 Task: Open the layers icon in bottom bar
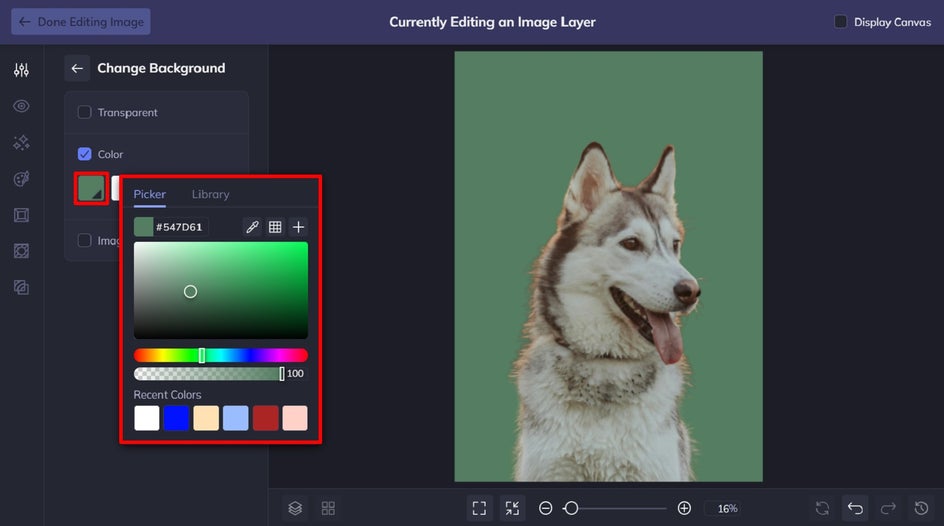click(295, 509)
